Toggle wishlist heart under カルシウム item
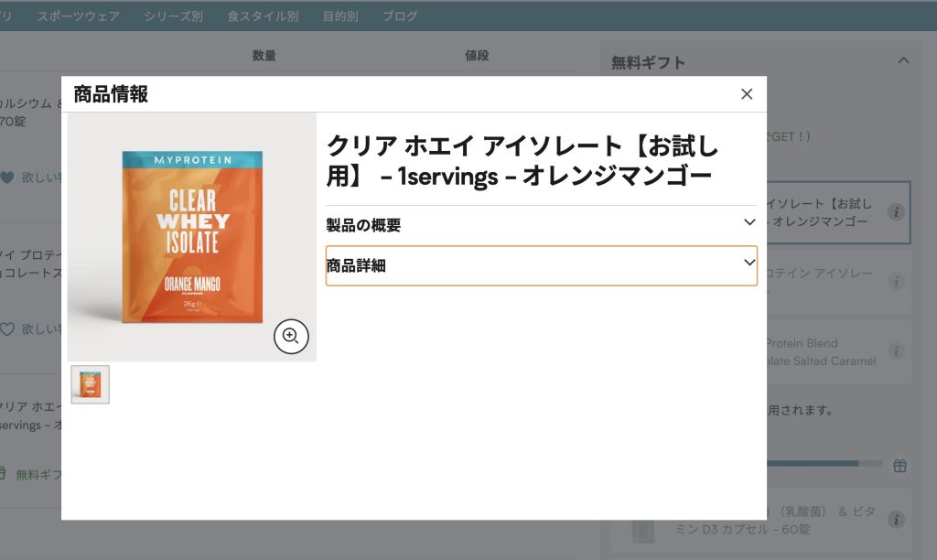937x560 pixels. (7, 178)
